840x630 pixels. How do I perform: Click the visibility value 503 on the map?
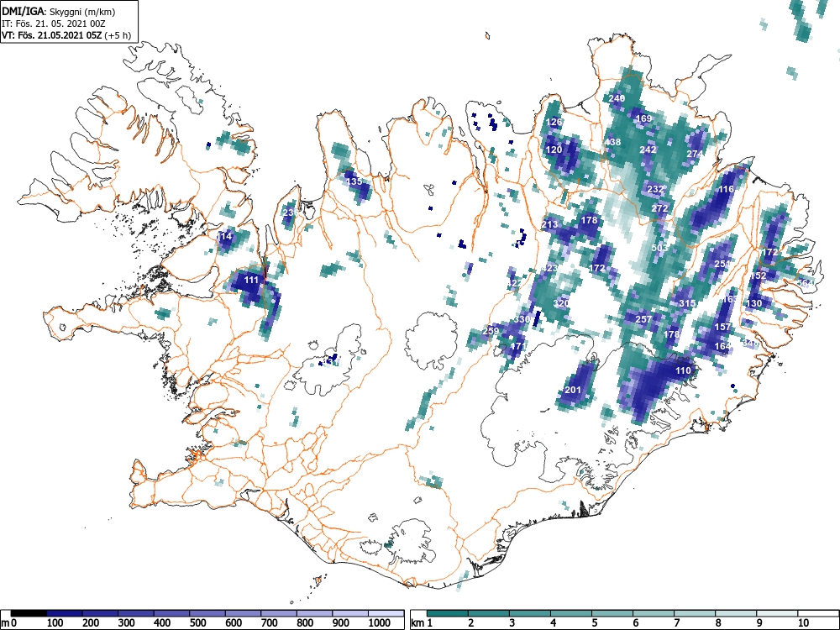(660, 248)
